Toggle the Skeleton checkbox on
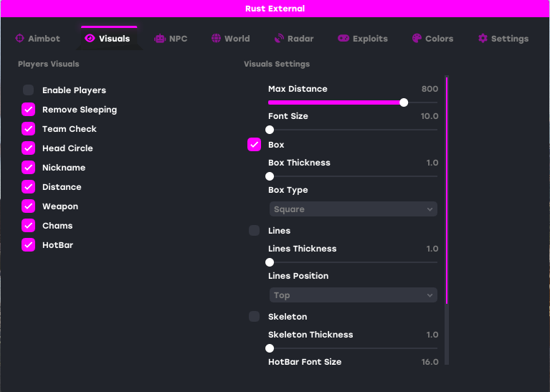Screen dimensions: 550x392 pyautogui.click(x=255, y=317)
